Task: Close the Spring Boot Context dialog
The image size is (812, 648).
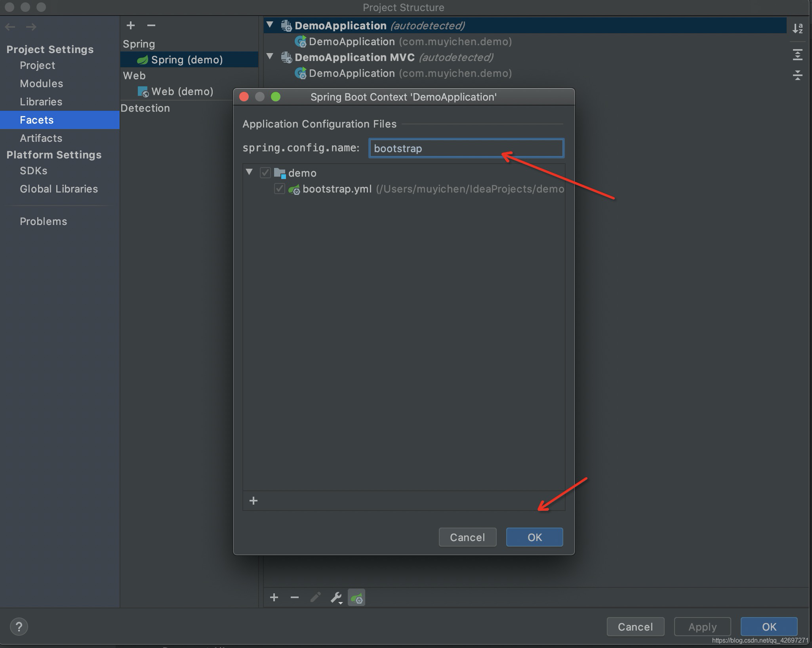Action: (244, 97)
